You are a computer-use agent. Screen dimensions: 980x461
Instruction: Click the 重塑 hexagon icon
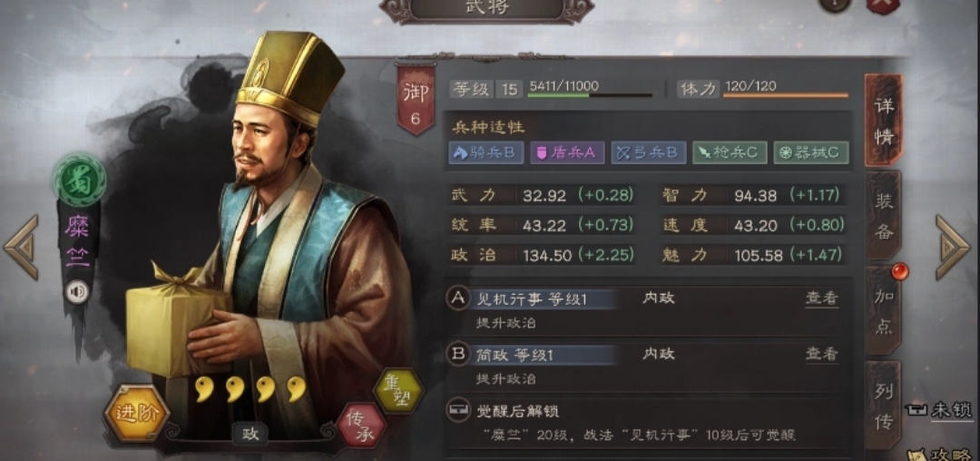398,392
